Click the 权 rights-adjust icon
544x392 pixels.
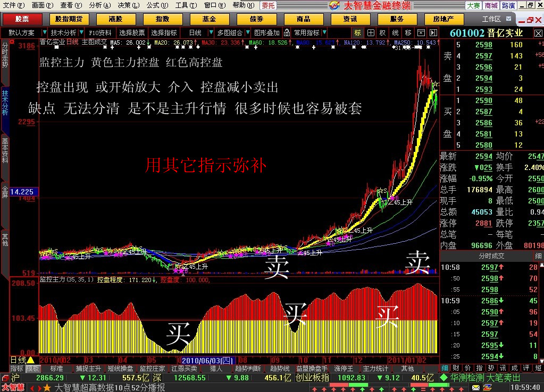382,33
